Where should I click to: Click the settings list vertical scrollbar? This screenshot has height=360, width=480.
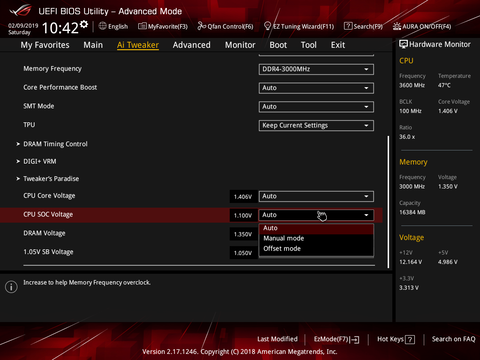pos(388,202)
